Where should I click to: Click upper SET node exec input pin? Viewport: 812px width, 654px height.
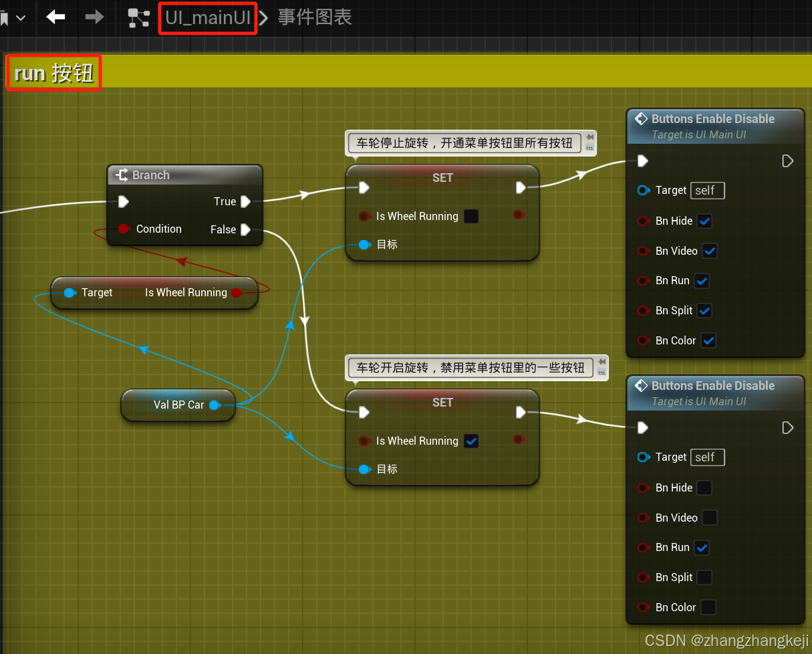click(x=364, y=188)
